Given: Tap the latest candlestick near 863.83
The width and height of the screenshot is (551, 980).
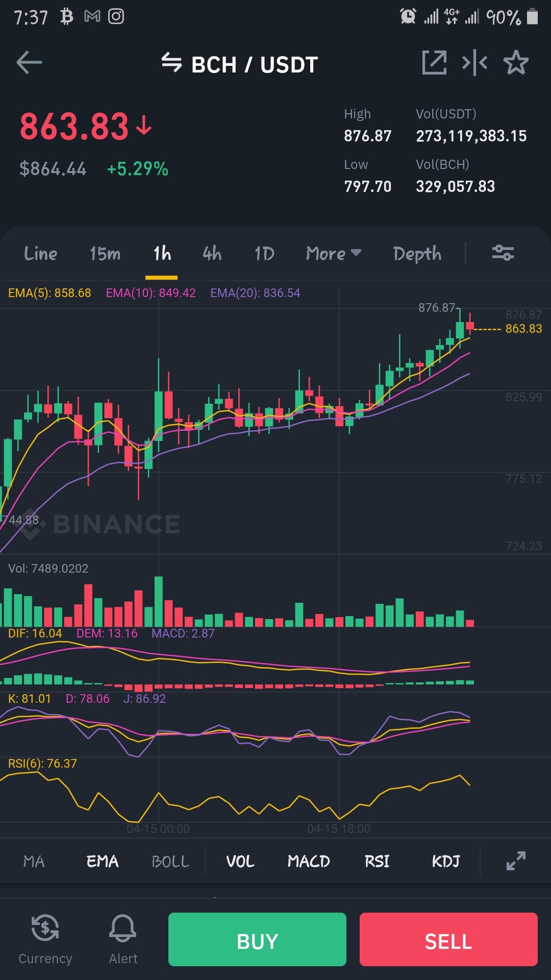Looking at the screenshot, I should [470, 325].
